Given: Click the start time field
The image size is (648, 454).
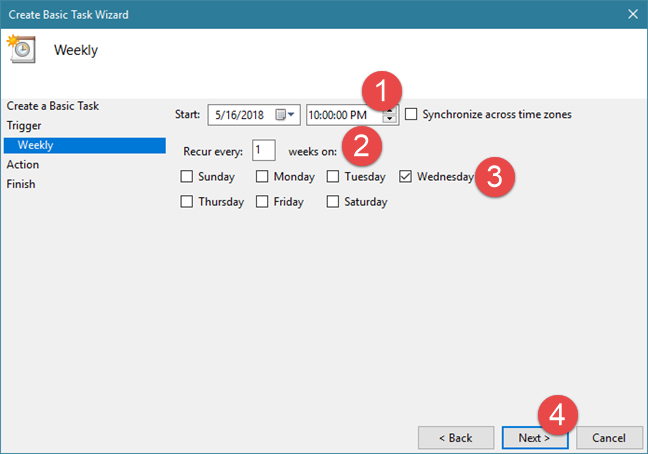Looking at the screenshot, I should tap(343, 115).
